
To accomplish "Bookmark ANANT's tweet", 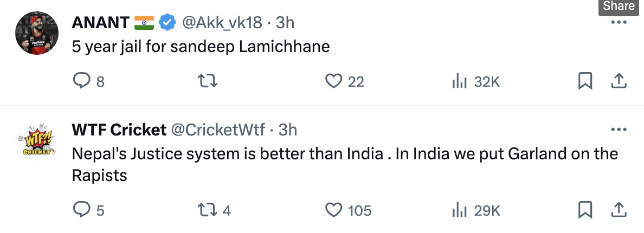I will (585, 81).
